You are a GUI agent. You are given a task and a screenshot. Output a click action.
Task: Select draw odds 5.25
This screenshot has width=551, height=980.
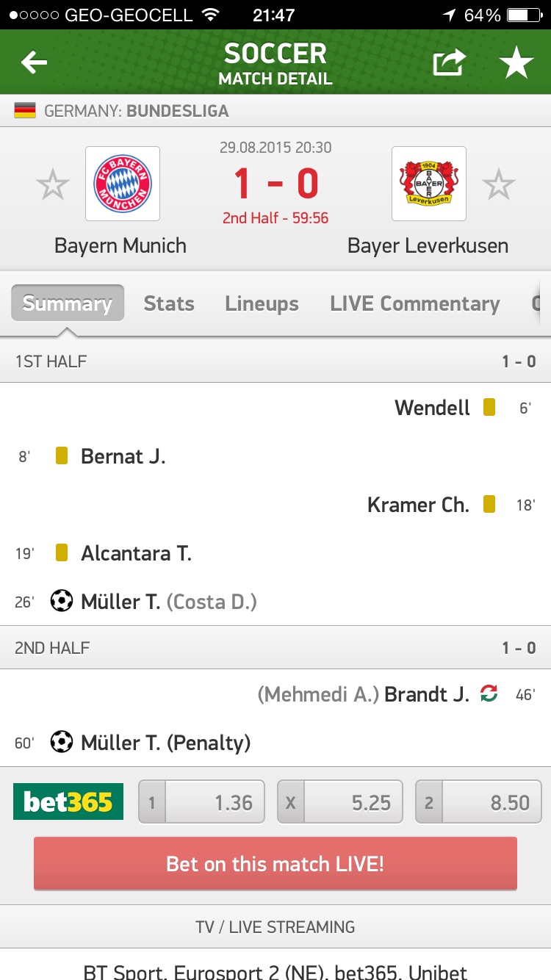pos(340,801)
